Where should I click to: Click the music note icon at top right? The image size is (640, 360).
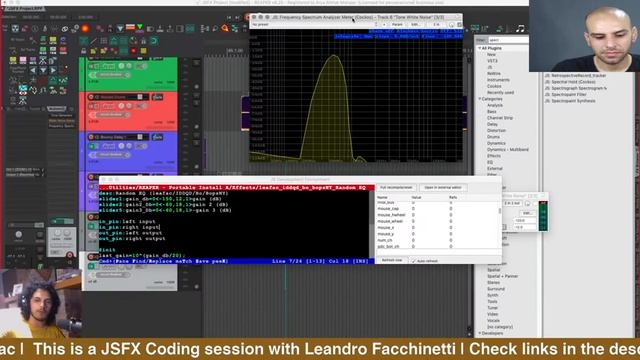tap(520, 29)
